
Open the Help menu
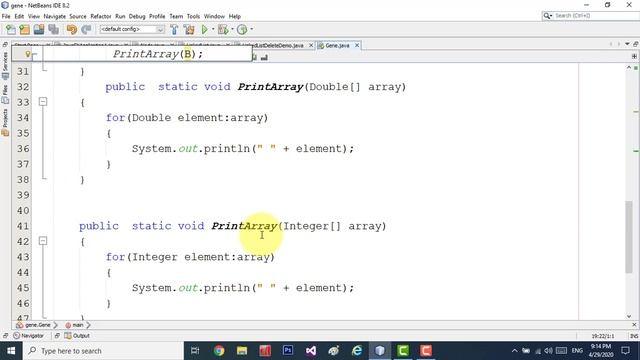[x=235, y=16]
